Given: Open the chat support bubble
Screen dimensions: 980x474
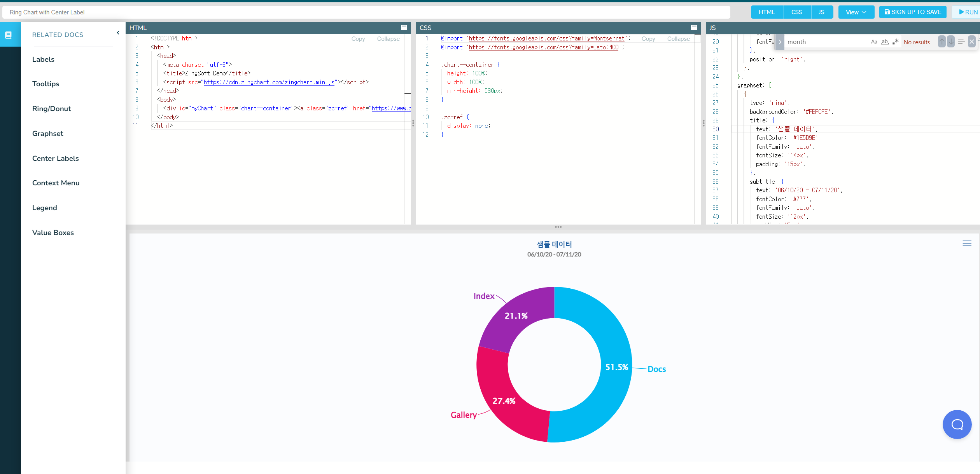Looking at the screenshot, I should [x=957, y=425].
